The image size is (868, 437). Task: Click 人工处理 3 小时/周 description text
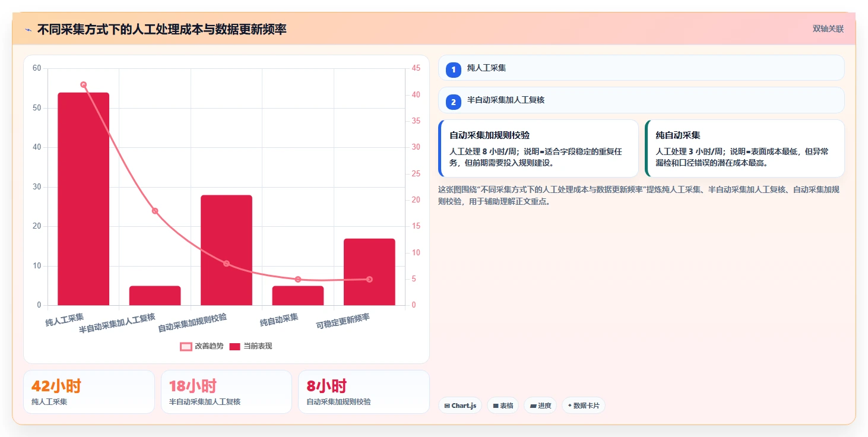[742, 157]
